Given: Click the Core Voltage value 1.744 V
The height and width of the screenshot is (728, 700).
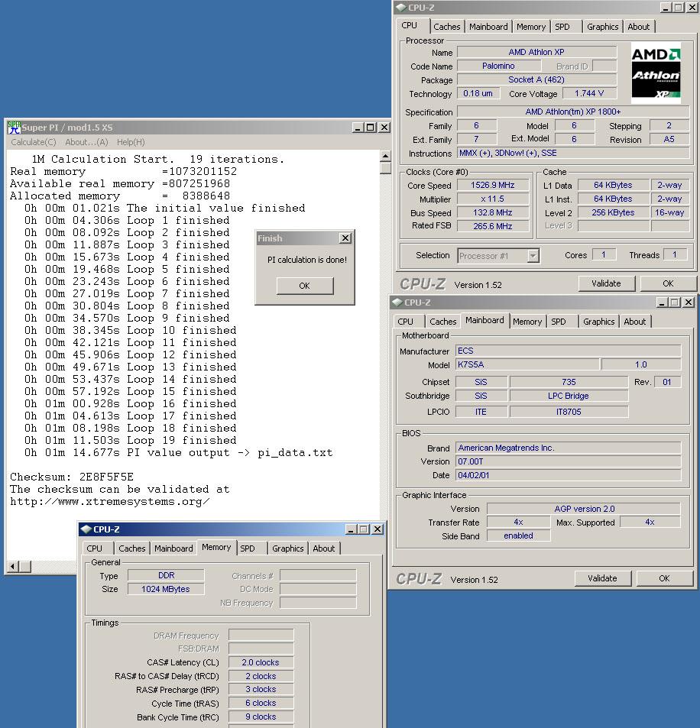Looking at the screenshot, I should pos(589,93).
